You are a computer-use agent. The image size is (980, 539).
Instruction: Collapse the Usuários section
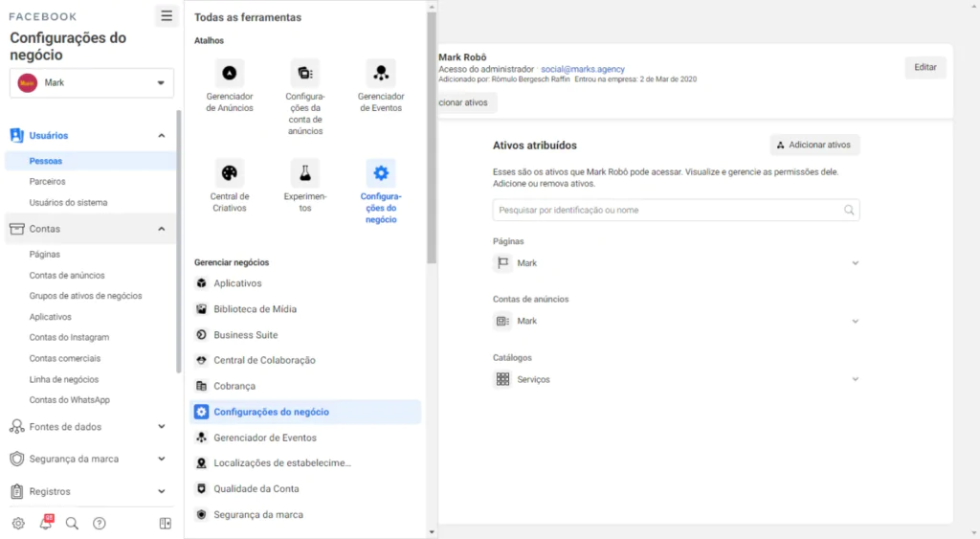(161, 136)
